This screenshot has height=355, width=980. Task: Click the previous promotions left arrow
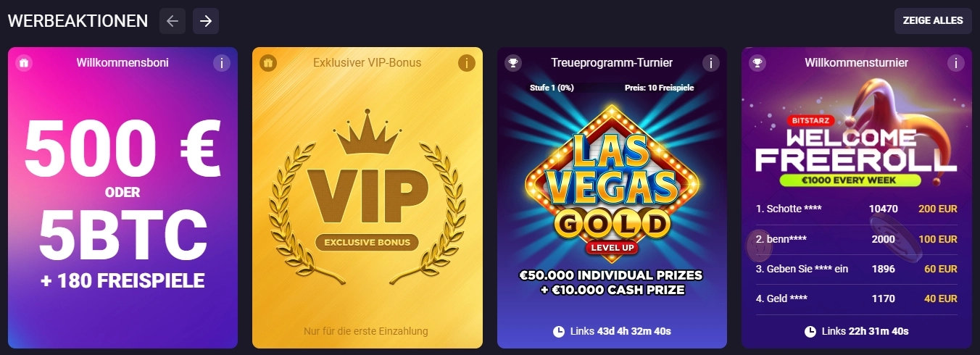point(173,21)
